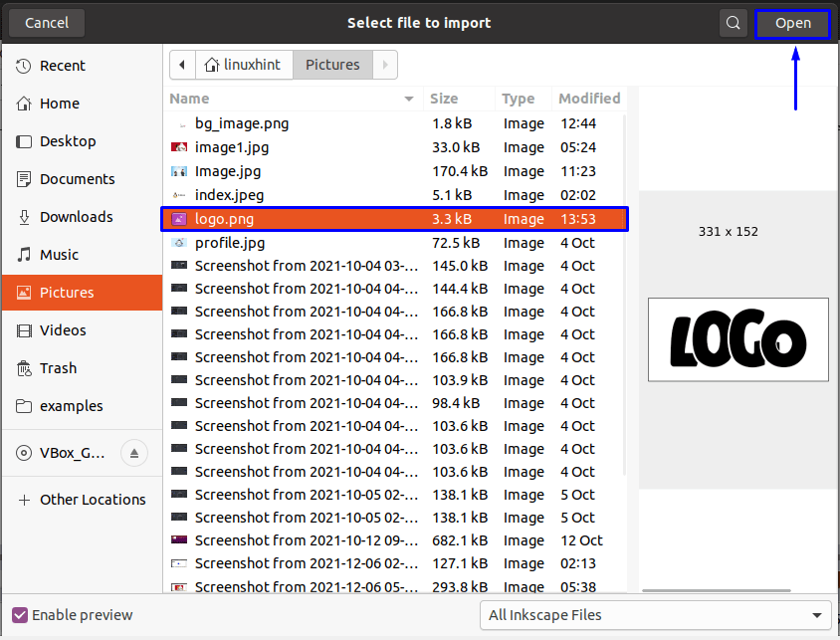
Task: Toggle Name column sort order
Action: click(199, 99)
